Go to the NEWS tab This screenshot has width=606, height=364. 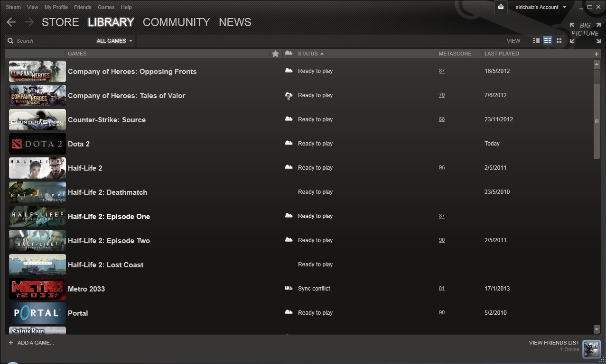click(235, 22)
